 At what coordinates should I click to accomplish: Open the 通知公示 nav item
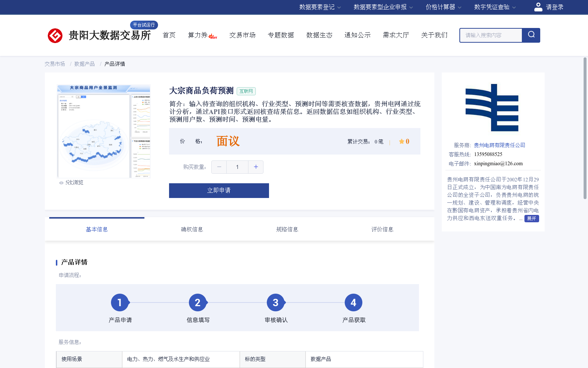click(358, 35)
